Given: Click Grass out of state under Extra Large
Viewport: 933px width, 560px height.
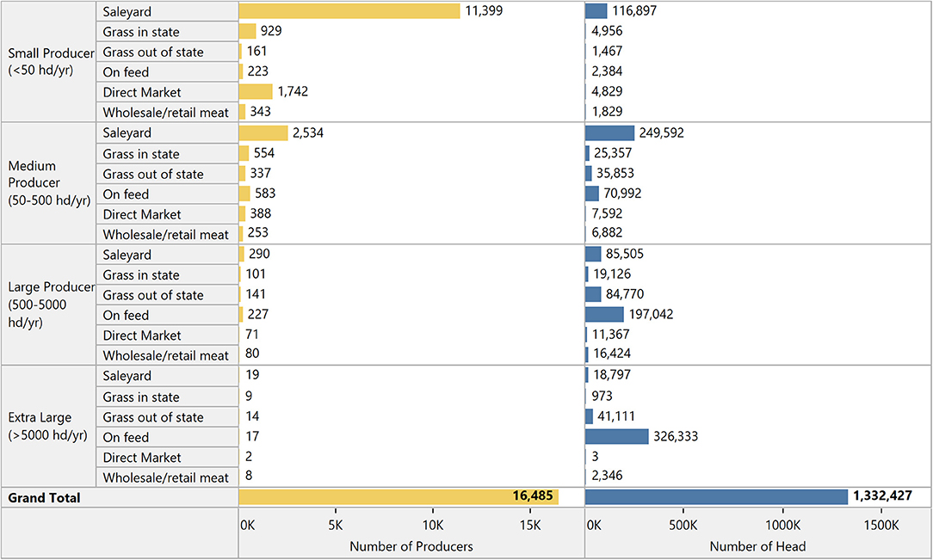Looking at the screenshot, I should (x=153, y=417).
